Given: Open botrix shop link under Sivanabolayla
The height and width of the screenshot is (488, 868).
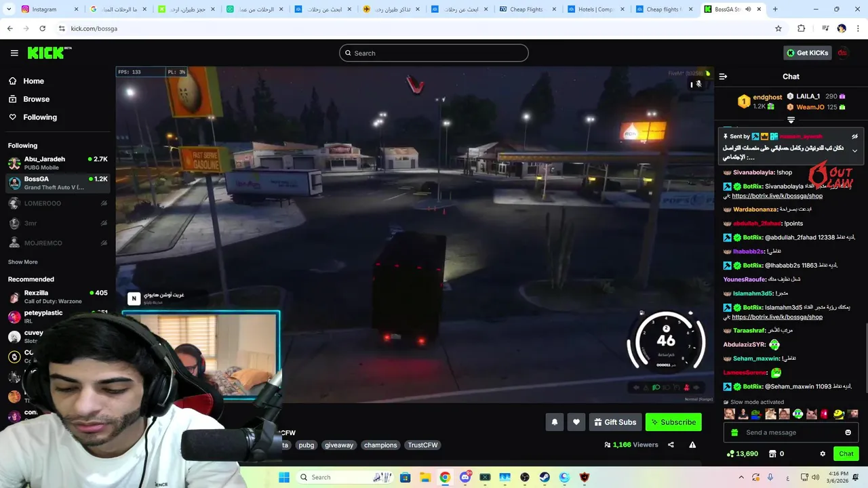Looking at the screenshot, I should 777,196.
